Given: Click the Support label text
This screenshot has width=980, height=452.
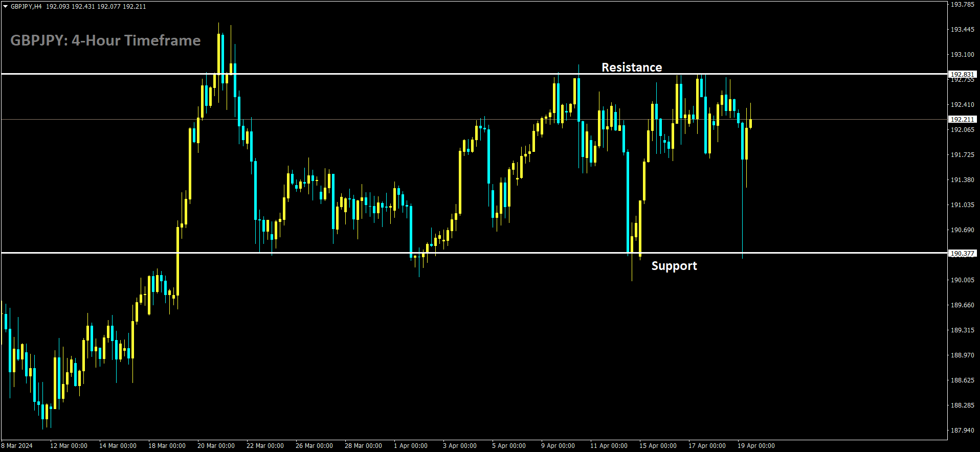Looking at the screenshot, I should 674,266.
